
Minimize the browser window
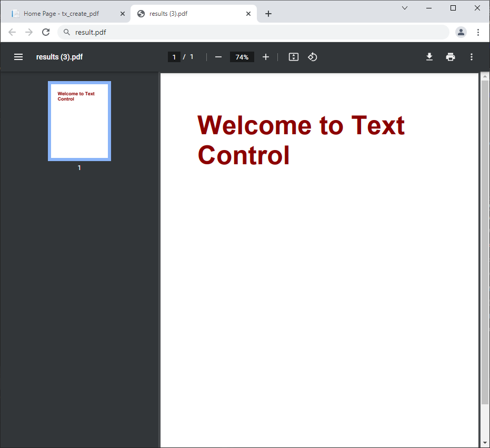(x=429, y=8)
